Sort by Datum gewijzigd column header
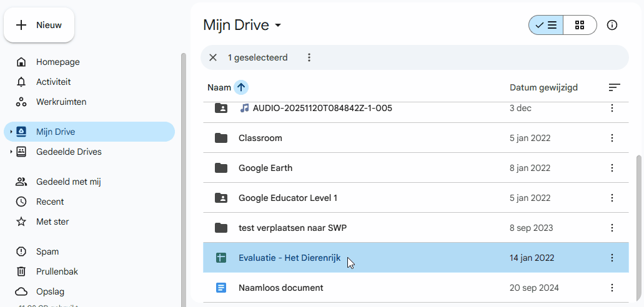This screenshot has width=644, height=307. pyautogui.click(x=543, y=87)
